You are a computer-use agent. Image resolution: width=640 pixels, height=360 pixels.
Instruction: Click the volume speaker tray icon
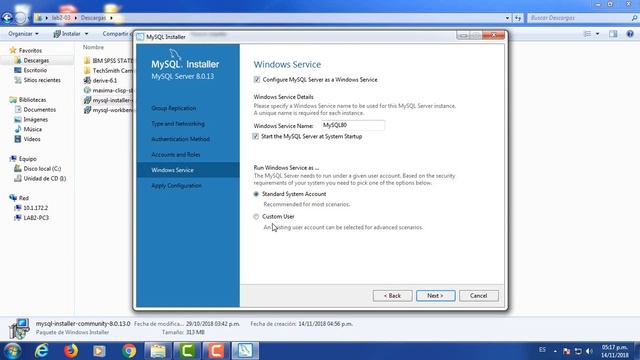point(589,351)
